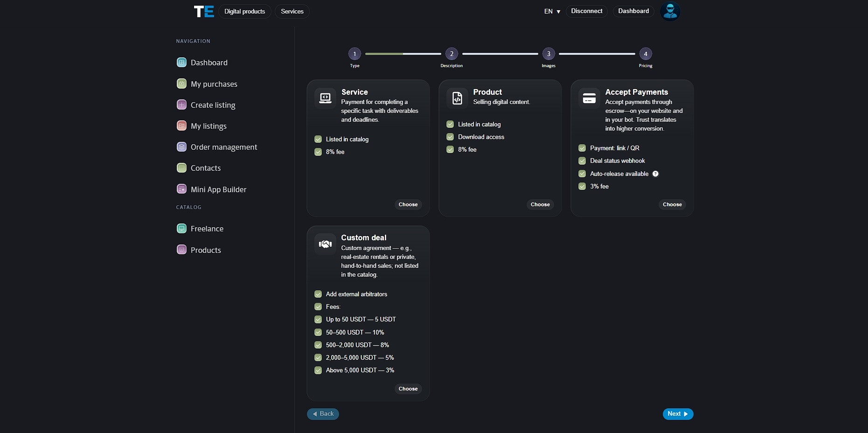Click the Accept Payments credit card icon
This screenshot has width=868, height=433.
coord(590,98)
